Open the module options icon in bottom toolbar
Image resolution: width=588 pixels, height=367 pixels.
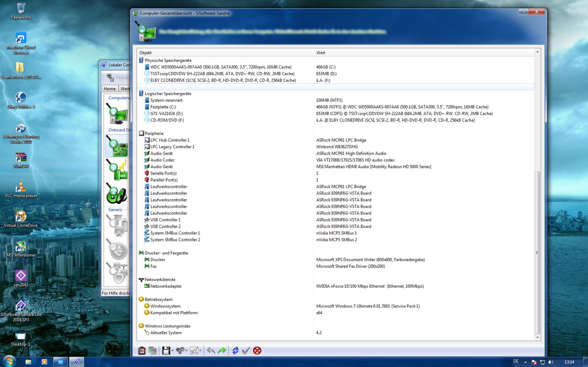141,351
